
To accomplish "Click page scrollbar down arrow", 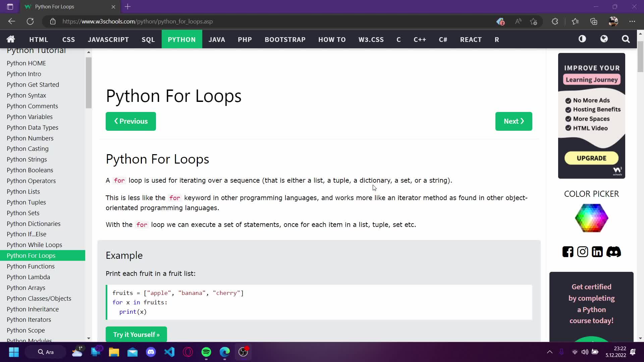I will coord(640,339).
